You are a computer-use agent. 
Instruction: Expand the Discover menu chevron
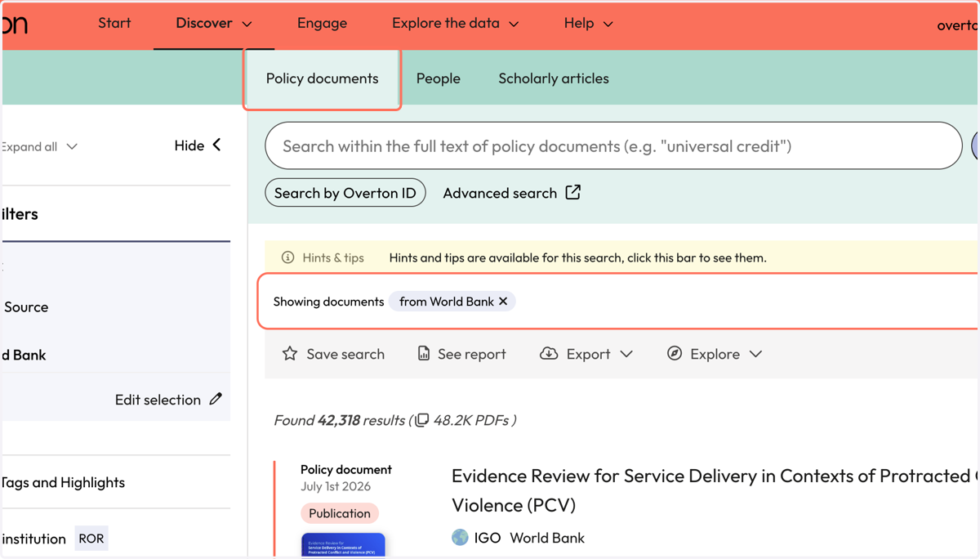(x=247, y=25)
